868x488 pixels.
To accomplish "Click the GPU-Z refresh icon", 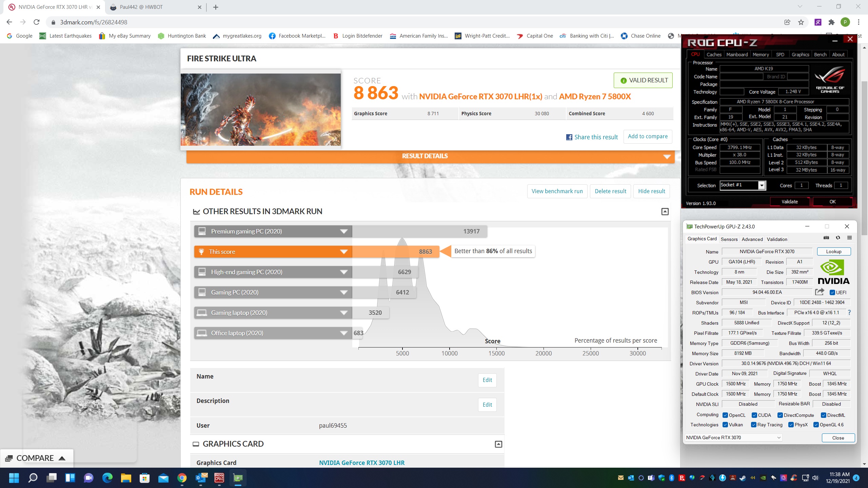I will pyautogui.click(x=838, y=238).
